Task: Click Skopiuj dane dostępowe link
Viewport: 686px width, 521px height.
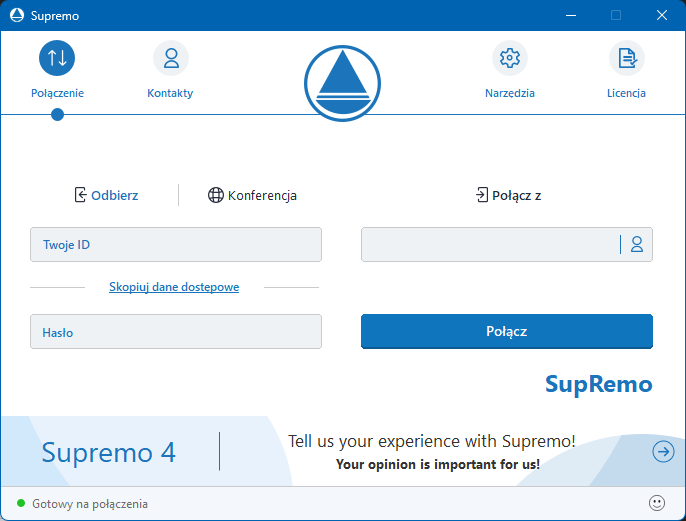Action: (x=174, y=287)
